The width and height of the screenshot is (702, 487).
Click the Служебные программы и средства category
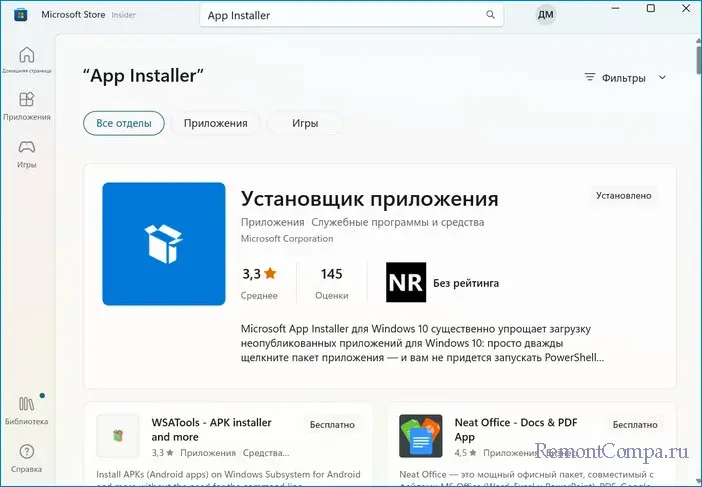[398, 222]
